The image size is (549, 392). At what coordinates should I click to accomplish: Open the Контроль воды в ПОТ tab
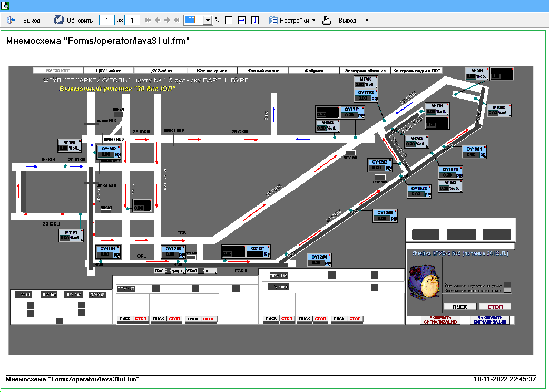coord(417,71)
